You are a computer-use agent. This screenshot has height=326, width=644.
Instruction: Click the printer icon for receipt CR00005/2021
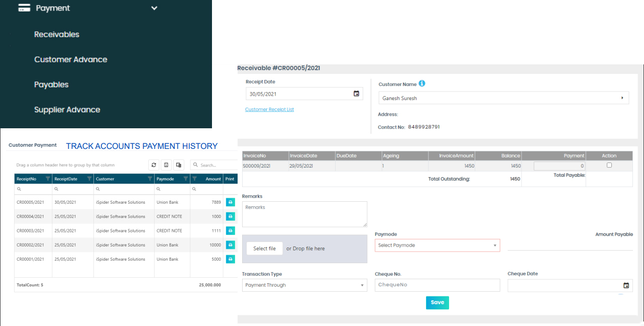pos(231,202)
